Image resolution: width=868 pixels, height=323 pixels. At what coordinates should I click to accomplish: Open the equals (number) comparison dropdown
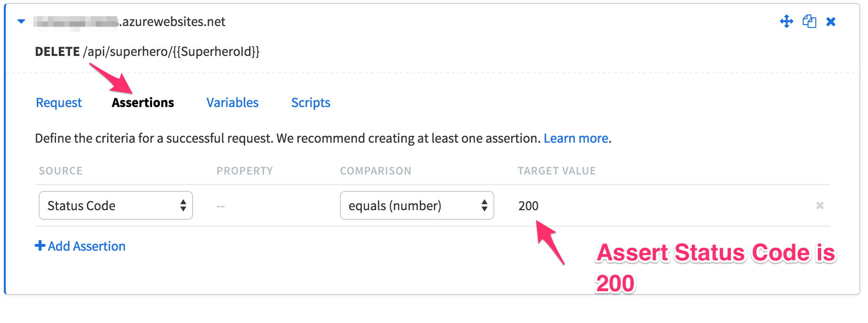pos(417,205)
